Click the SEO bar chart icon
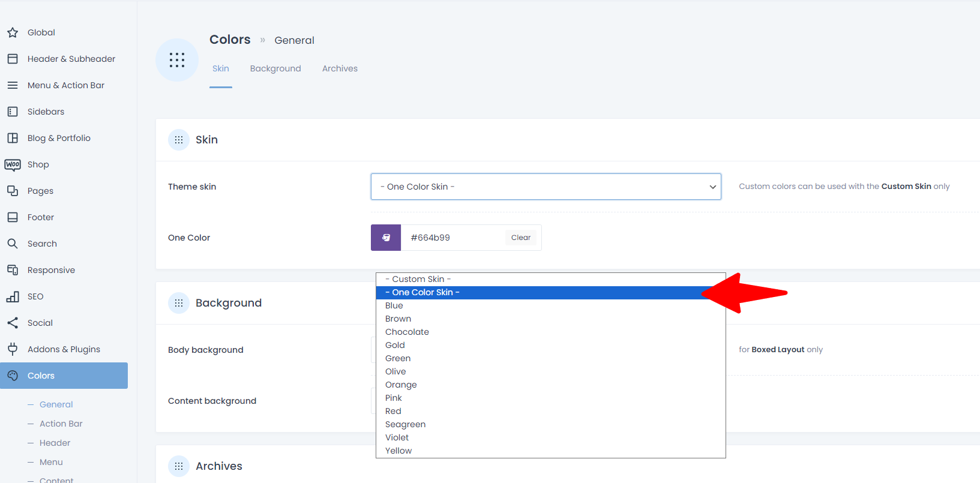Screen dimensions: 980x483 [13, 296]
